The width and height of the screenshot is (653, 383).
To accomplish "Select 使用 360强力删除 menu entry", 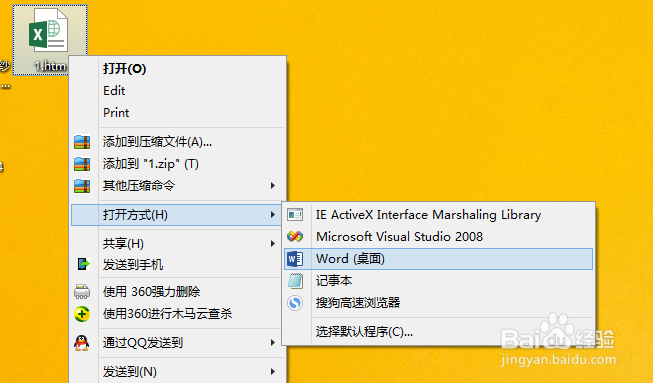I will point(152,291).
